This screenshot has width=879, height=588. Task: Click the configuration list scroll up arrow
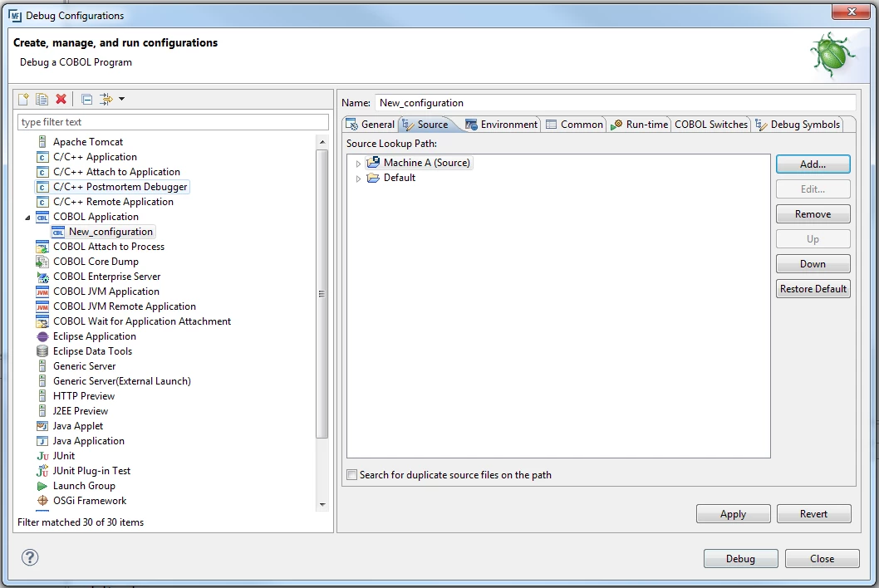[322, 142]
